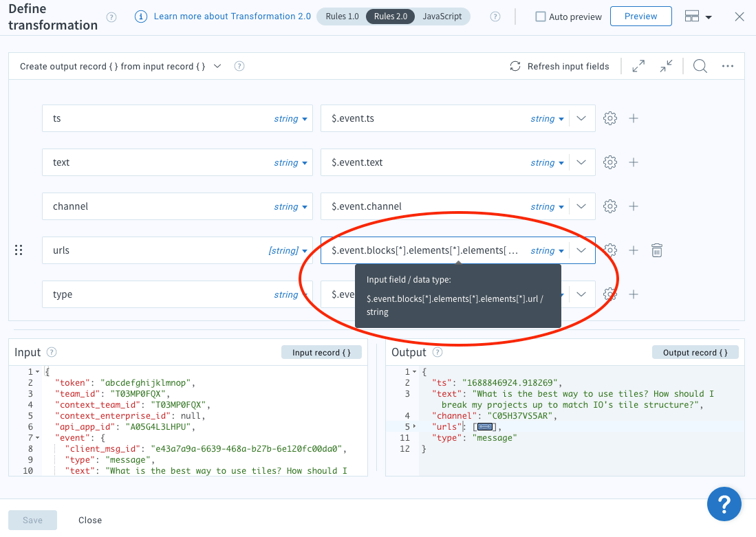756x537 pixels.
Task: Open the more options ellipsis menu
Action: (x=728, y=66)
